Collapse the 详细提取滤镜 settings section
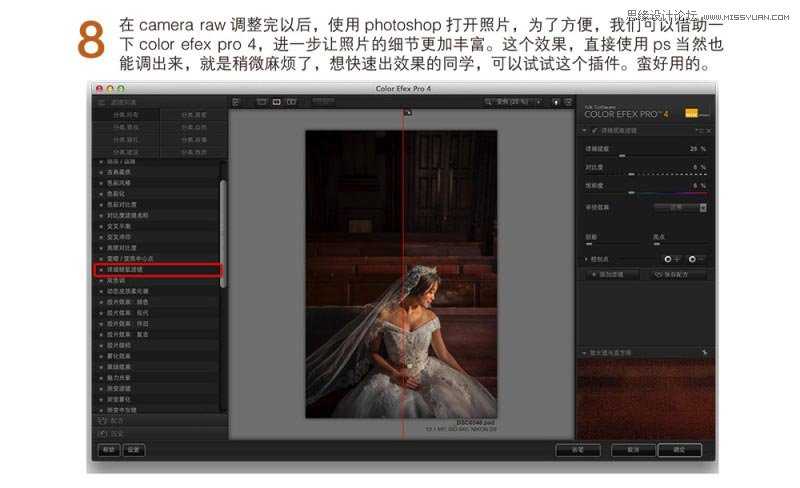This screenshot has height=488, width=800. click(585, 131)
